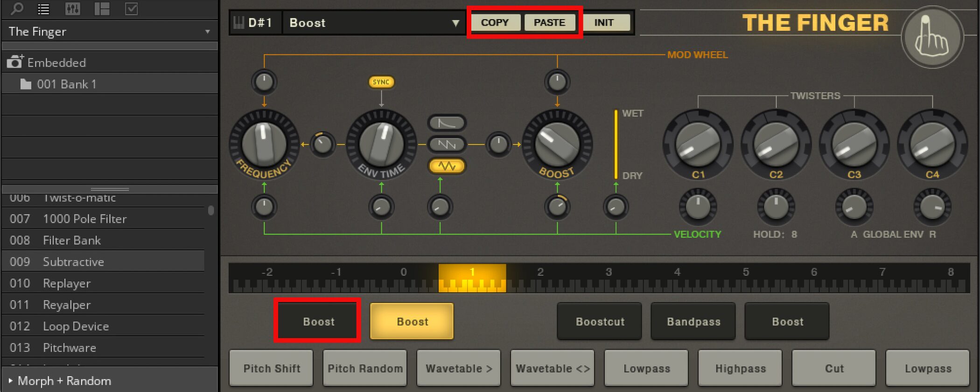Click the global envelope R knob
This screenshot has height=392, width=980.
932,207
